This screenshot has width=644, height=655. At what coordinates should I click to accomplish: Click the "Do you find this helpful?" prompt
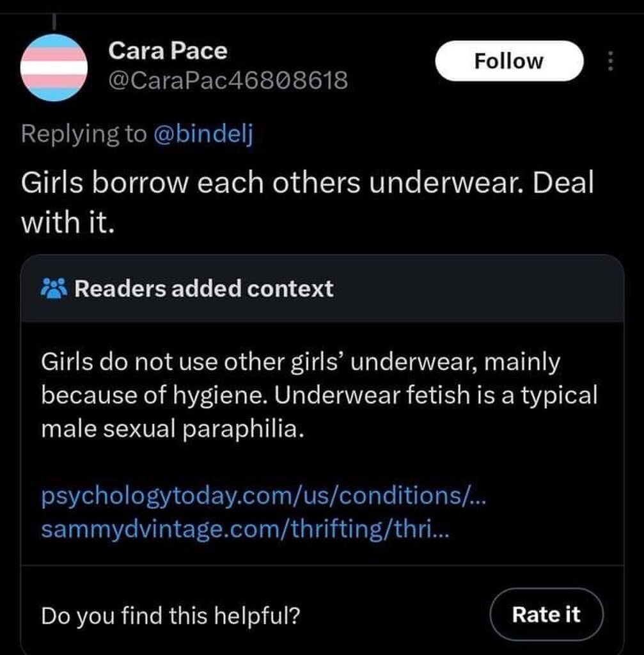point(171,615)
